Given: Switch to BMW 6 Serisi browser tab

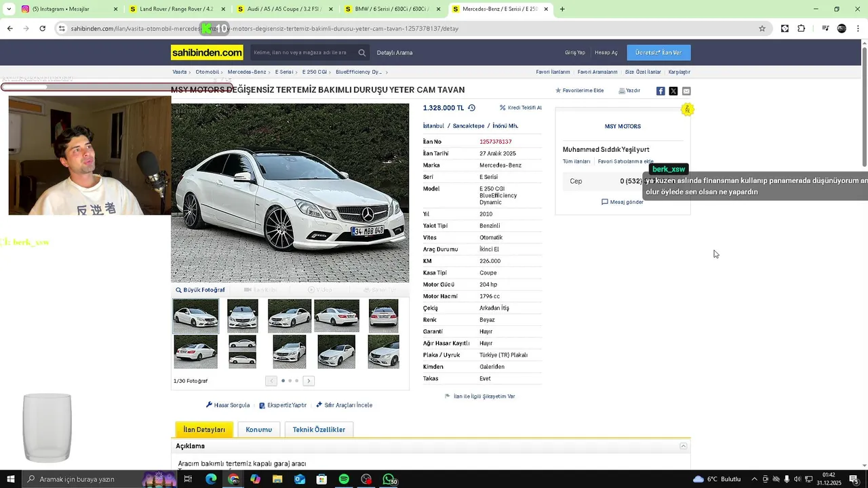Looking at the screenshot, I should pos(392,9).
